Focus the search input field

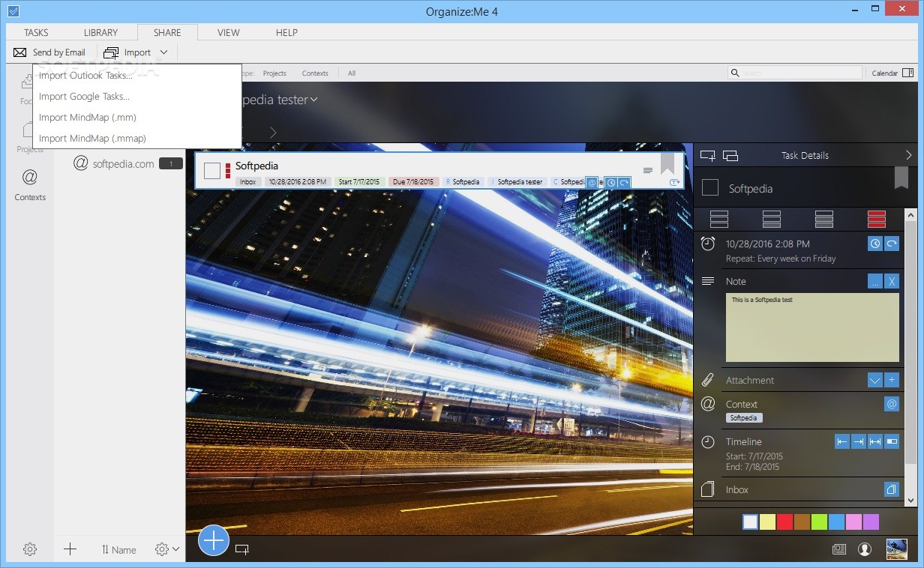pyautogui.click(x=795, y=73)
